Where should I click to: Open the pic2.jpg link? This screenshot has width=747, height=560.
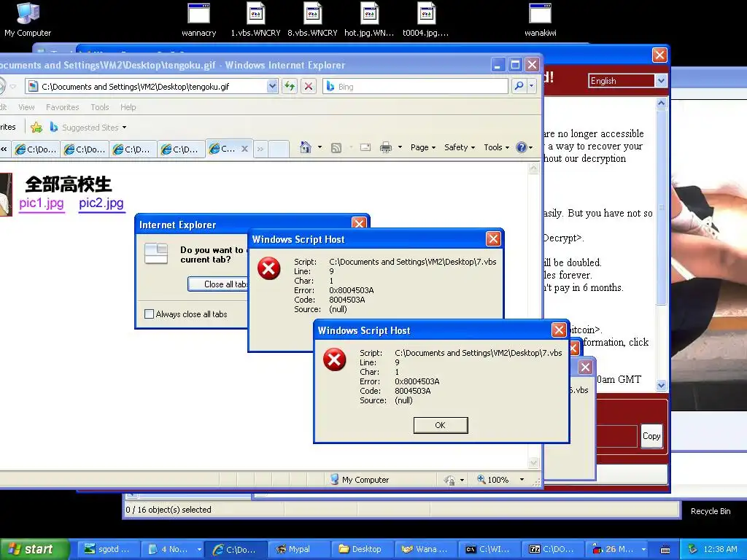point(101,203)
